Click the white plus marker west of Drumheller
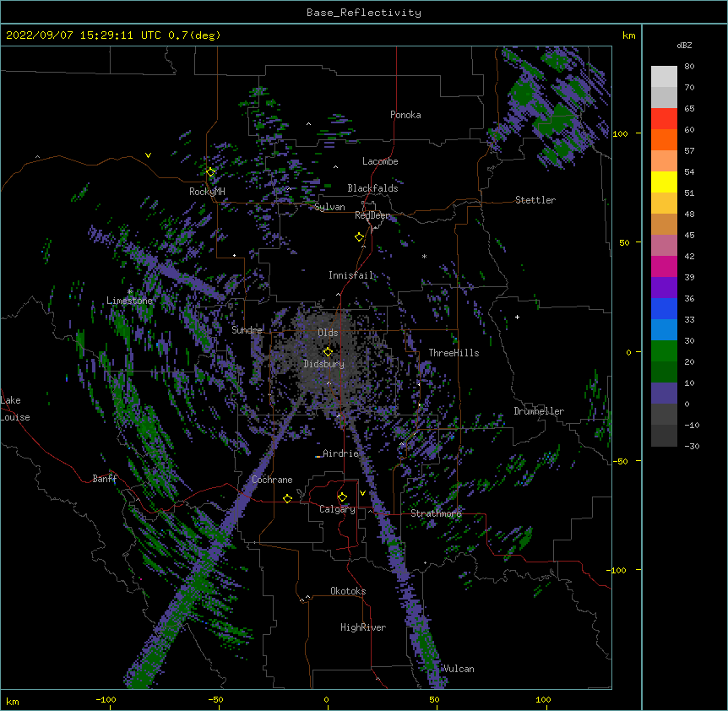This screenshot has height=711, width=728. coord(517,317)
